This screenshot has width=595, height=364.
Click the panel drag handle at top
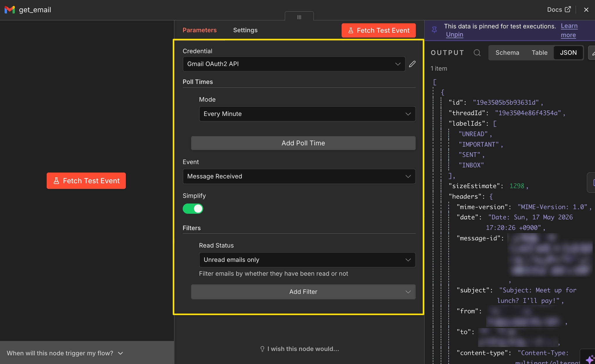299,17
